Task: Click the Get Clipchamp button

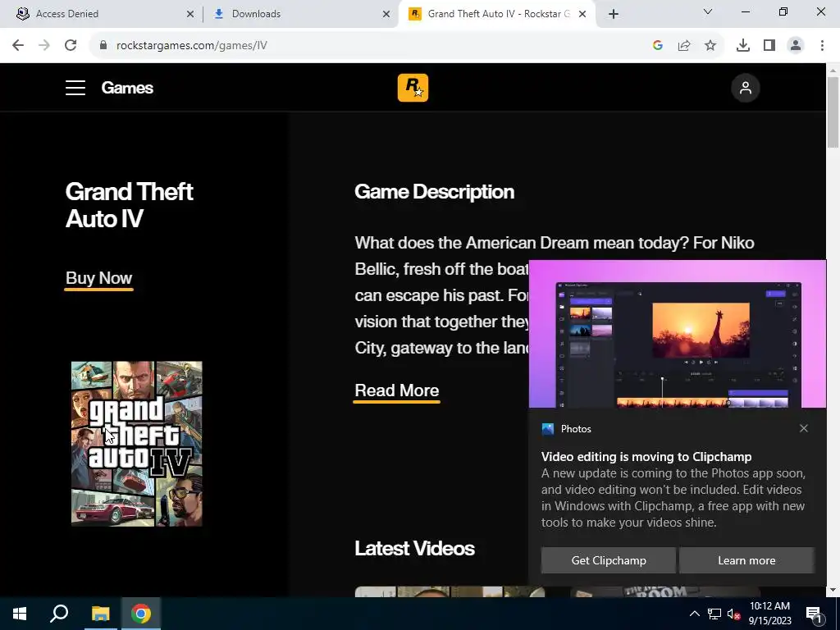Action: (x=609, y=560)
